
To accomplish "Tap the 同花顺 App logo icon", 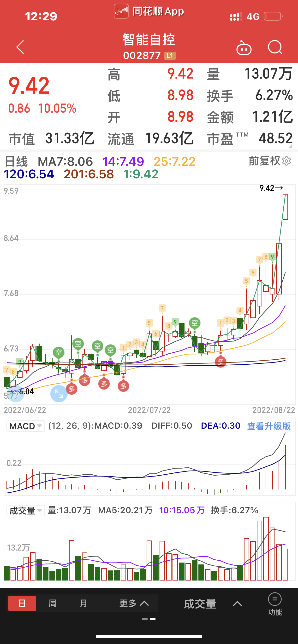I will (x=121, y=11).
